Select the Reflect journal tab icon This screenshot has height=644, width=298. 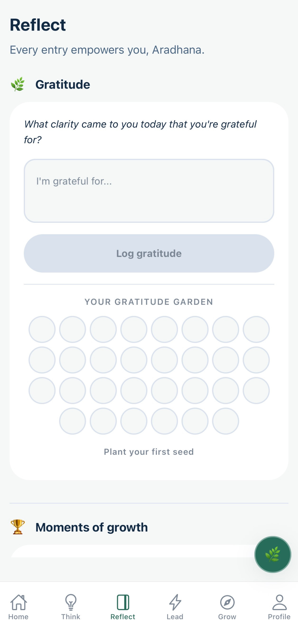[x=123, y=602]
